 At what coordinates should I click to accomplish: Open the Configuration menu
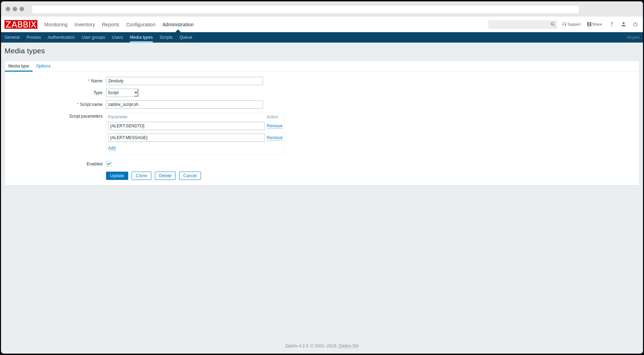(x=141, y=25)
